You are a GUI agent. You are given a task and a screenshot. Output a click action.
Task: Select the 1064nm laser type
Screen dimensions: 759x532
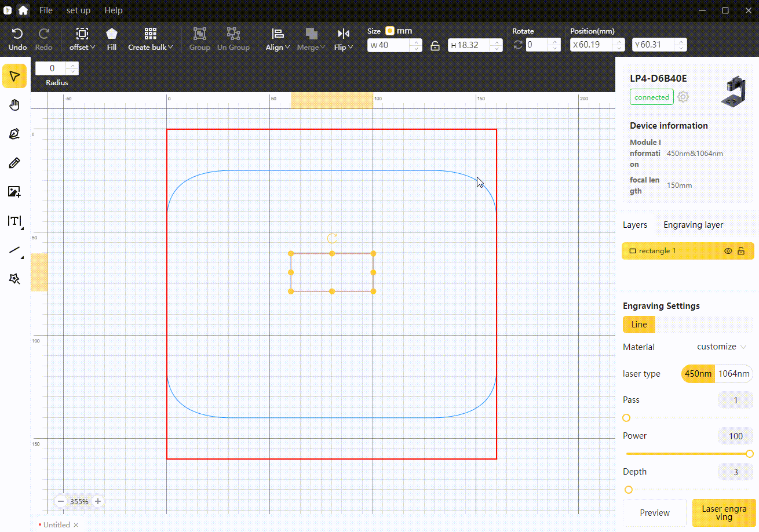tap(734, 374)
